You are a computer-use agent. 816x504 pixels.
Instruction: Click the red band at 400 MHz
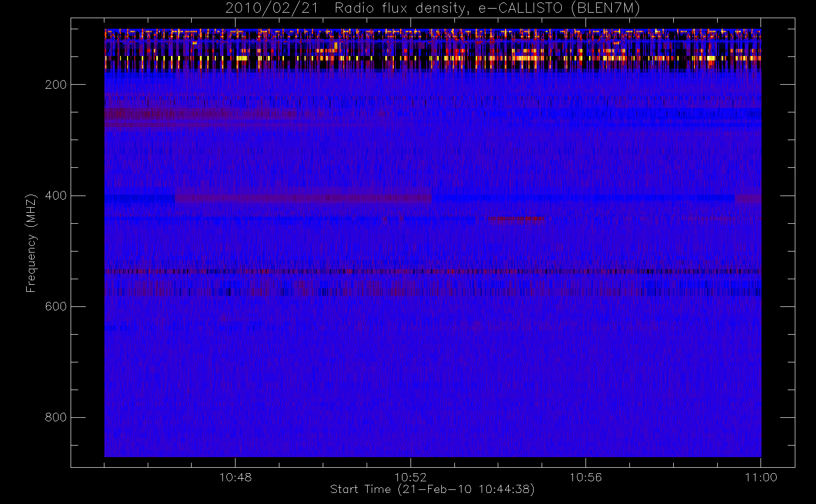pos(303,199)
